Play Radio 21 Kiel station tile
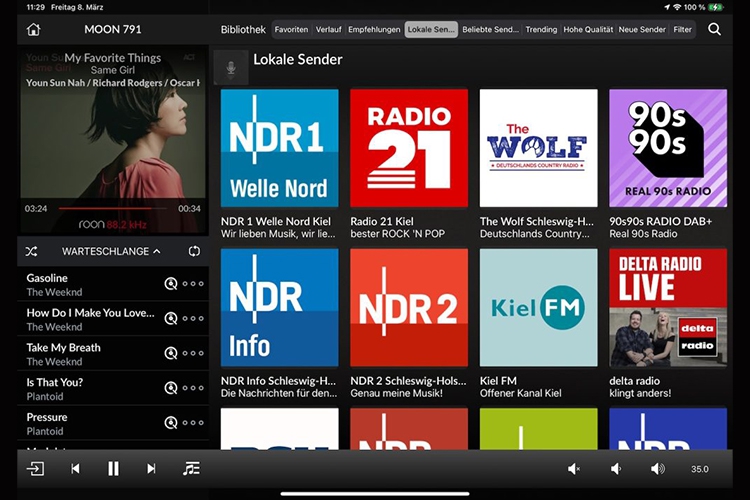 pos(409,148)
